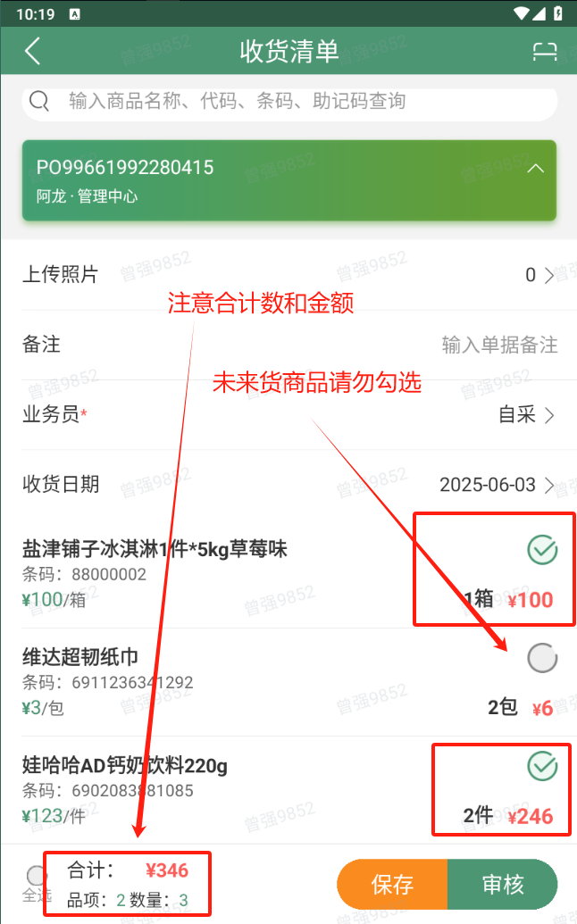Tap the battery status icon
Image resolution: width=577 pixels, height=924 pixels.
557,13
